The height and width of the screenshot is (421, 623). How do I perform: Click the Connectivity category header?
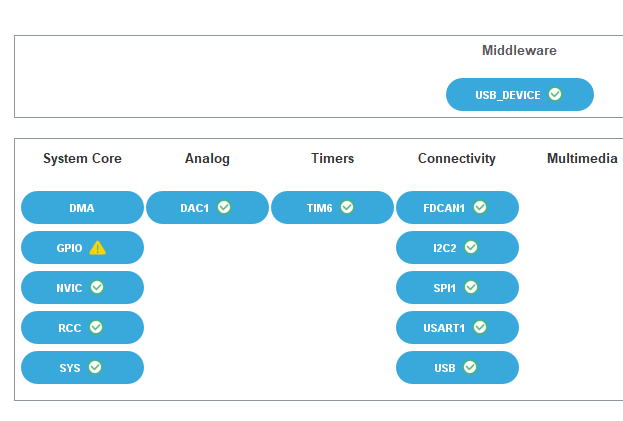click(x=457, y=158)
